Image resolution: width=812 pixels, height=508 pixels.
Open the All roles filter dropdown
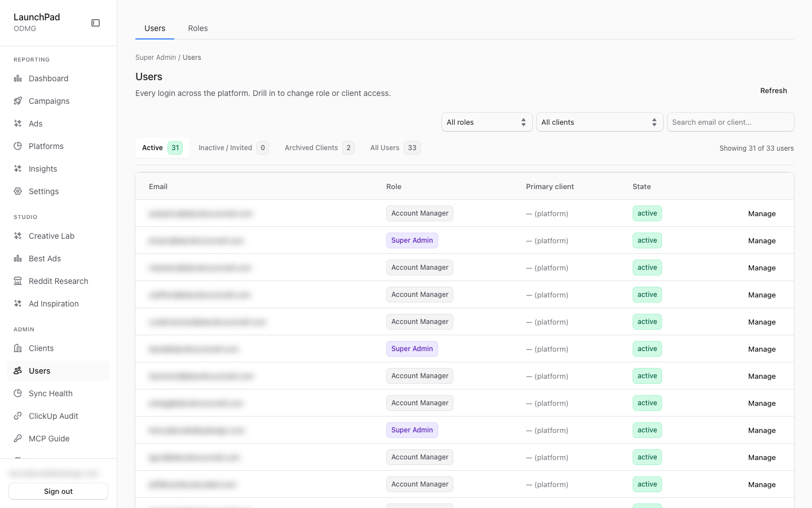pyautogui.click(x=487, y=122)
